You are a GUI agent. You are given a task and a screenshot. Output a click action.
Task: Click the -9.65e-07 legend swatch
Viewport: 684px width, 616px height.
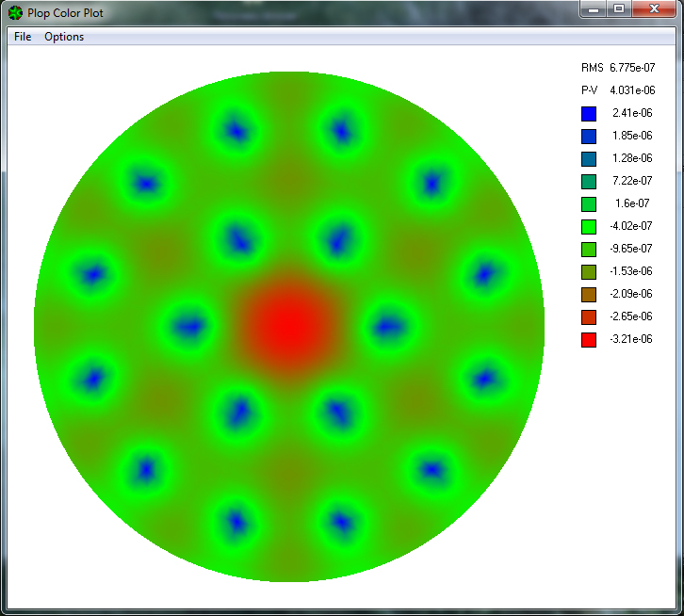(x=589, y=250)
